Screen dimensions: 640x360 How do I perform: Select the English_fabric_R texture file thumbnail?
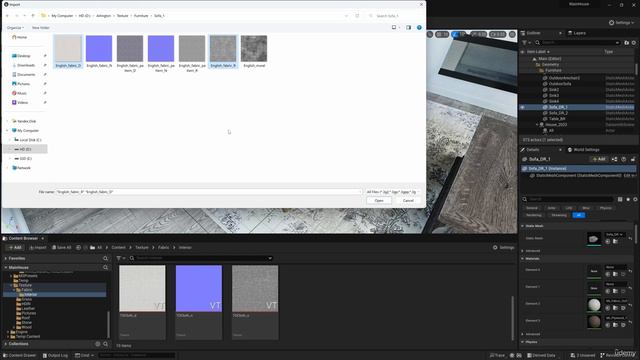[x=223, y=49]
